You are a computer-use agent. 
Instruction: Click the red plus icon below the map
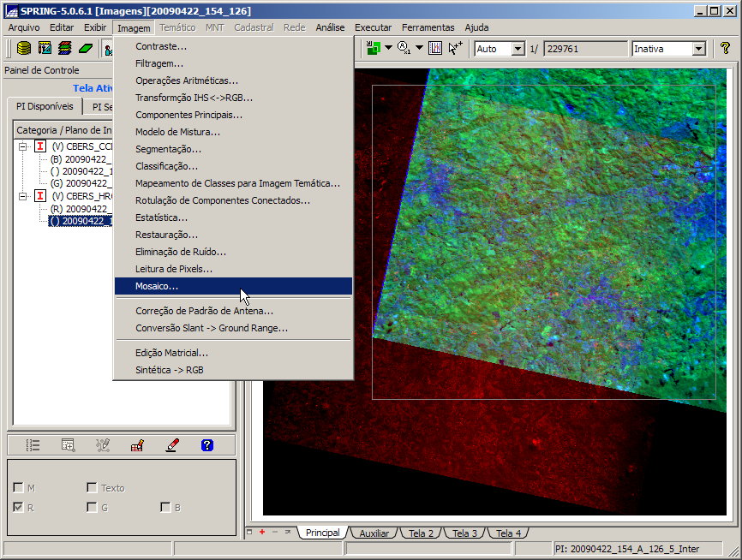point(262,532)
